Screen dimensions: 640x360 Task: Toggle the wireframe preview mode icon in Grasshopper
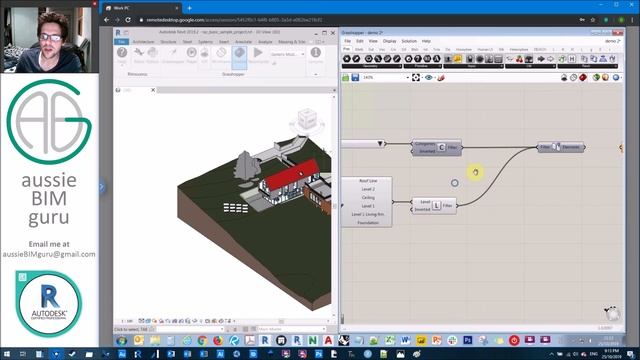coord(573,78)
